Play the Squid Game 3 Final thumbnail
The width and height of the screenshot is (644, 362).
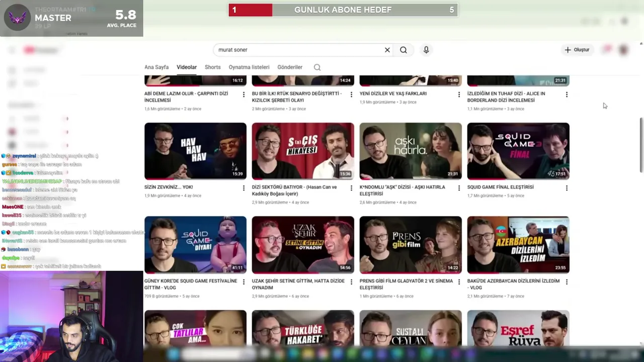click(518, 151)
